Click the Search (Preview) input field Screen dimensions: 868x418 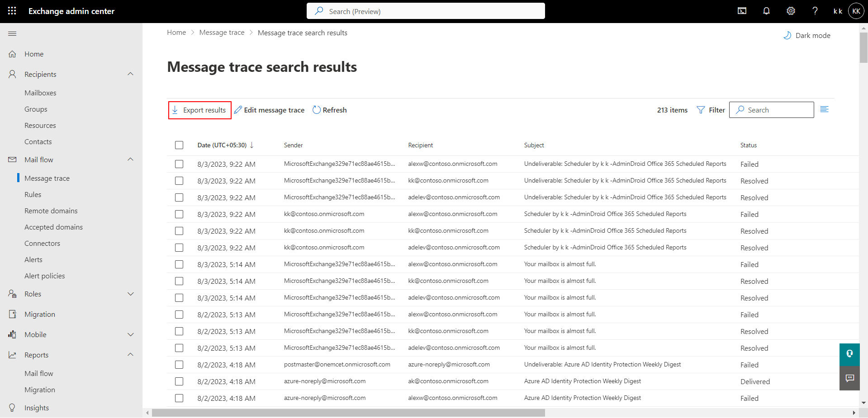[x=425, y=11]
